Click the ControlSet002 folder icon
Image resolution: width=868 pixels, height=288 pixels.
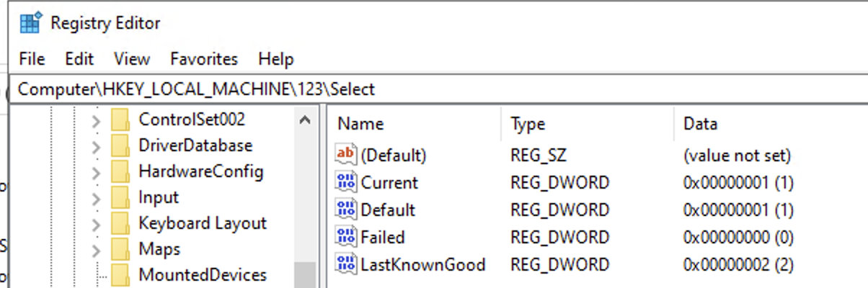tap(120, 120)
